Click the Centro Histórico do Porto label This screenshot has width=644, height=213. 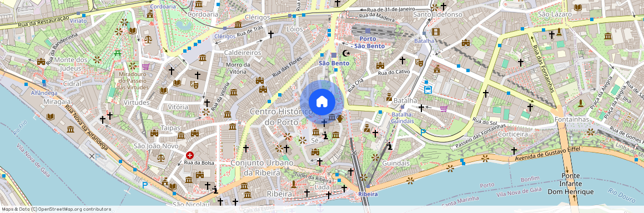(281, 116)
